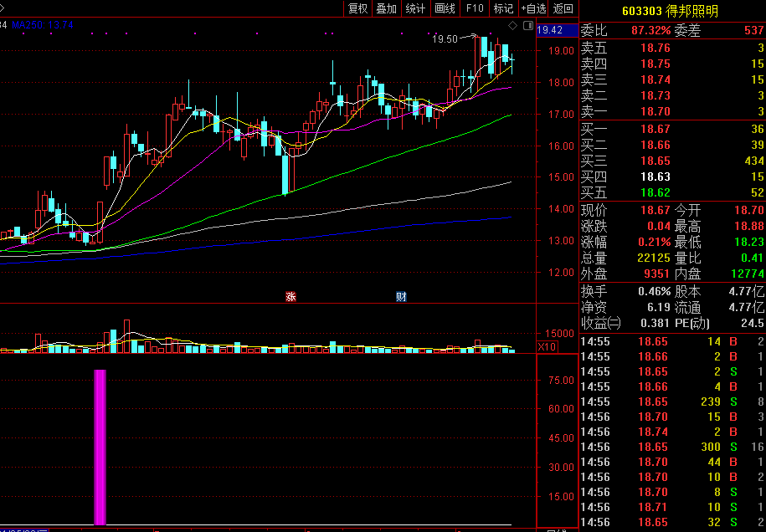Select the 卖五 18.76 order row
766x532 pixels.
[672, 48]
